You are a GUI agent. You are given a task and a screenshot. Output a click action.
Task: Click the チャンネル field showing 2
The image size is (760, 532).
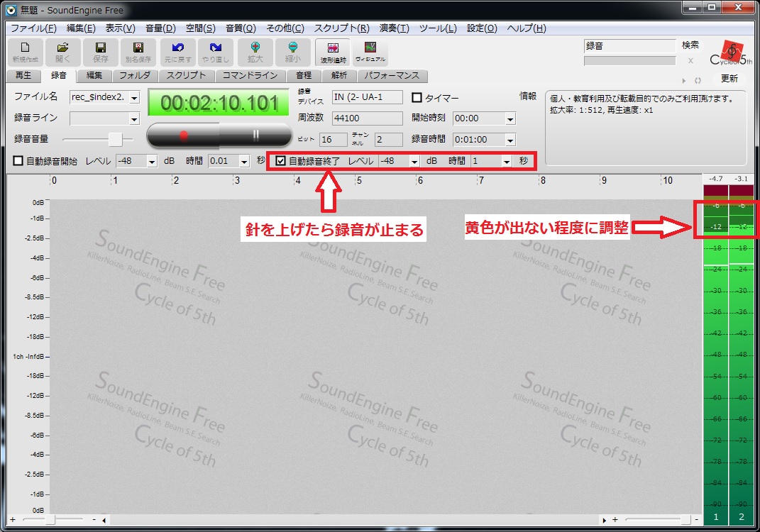(389, 140)
